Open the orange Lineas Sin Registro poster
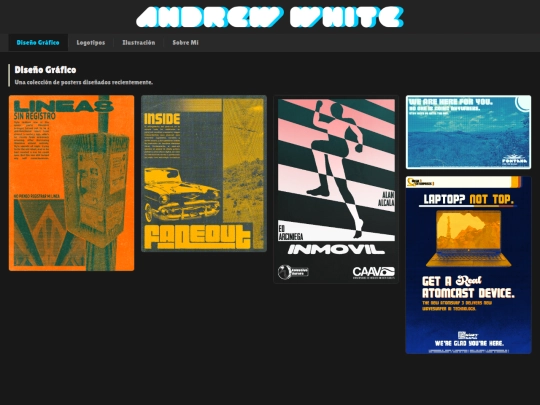 click(71, 183)
